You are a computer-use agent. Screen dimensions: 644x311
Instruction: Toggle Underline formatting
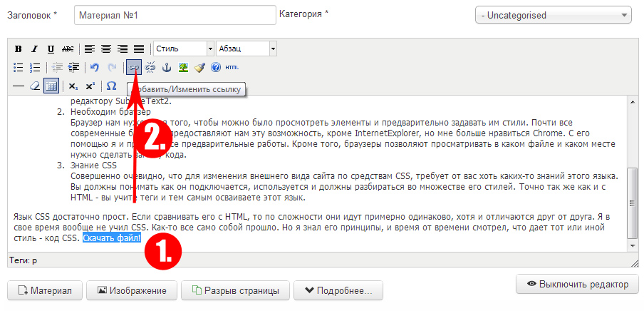tap(51, 49)
